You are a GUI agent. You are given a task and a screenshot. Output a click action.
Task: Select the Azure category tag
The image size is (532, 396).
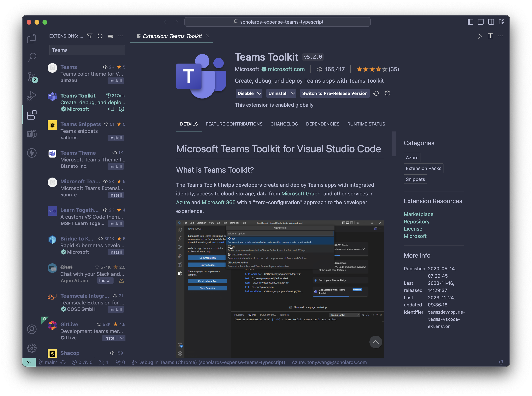pyautogui.click(x=412, y=158)
